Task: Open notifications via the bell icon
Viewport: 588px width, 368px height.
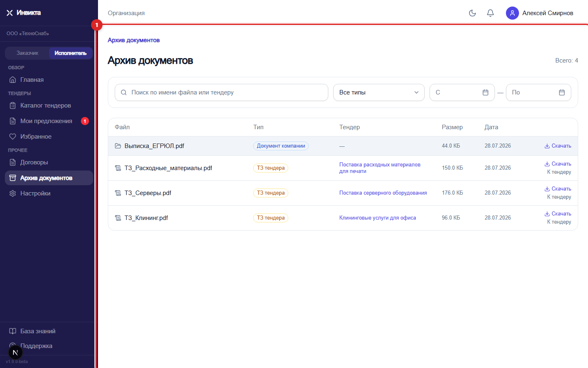Action: pos(490,13)
